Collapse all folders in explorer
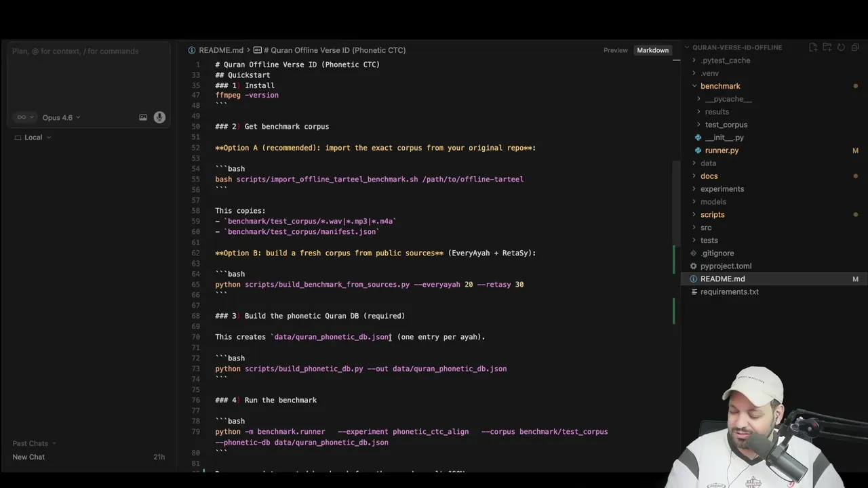 tap(855, 47)
